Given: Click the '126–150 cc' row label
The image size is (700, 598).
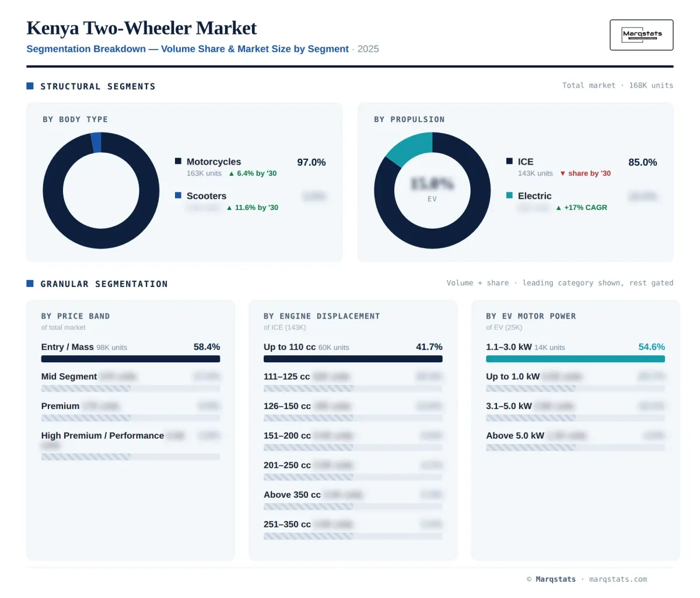Looking at the screenshot, I should coord(287,406).
